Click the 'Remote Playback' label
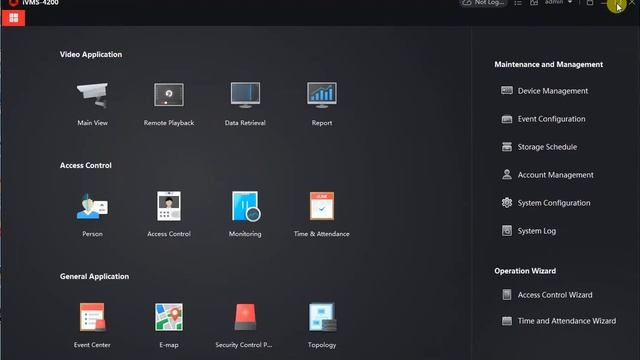Screen dimensions: 640x360 [169, 123]
